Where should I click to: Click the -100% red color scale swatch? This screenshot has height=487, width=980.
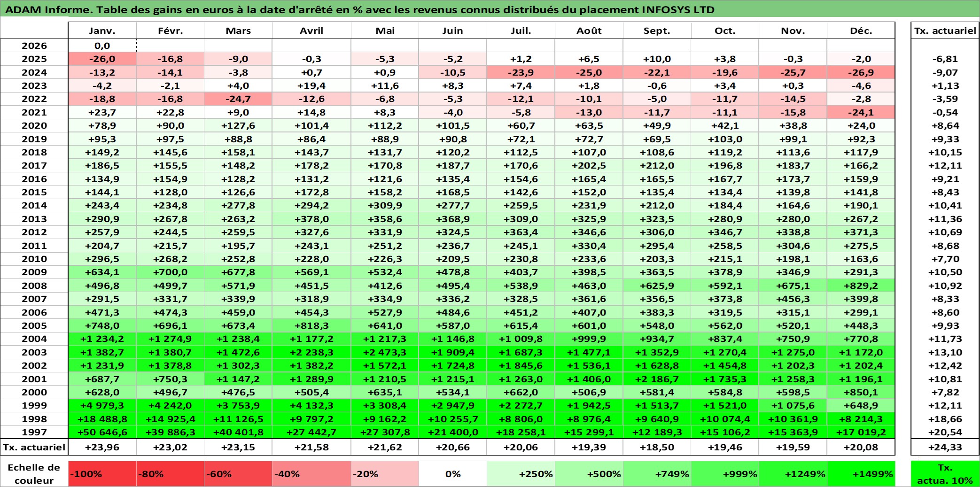(102, 474)
